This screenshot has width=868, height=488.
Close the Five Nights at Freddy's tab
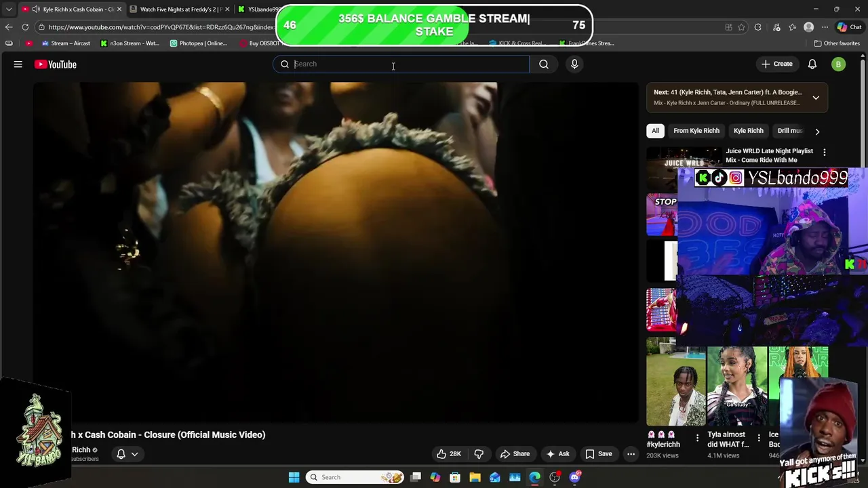click(x=227, y=9)
